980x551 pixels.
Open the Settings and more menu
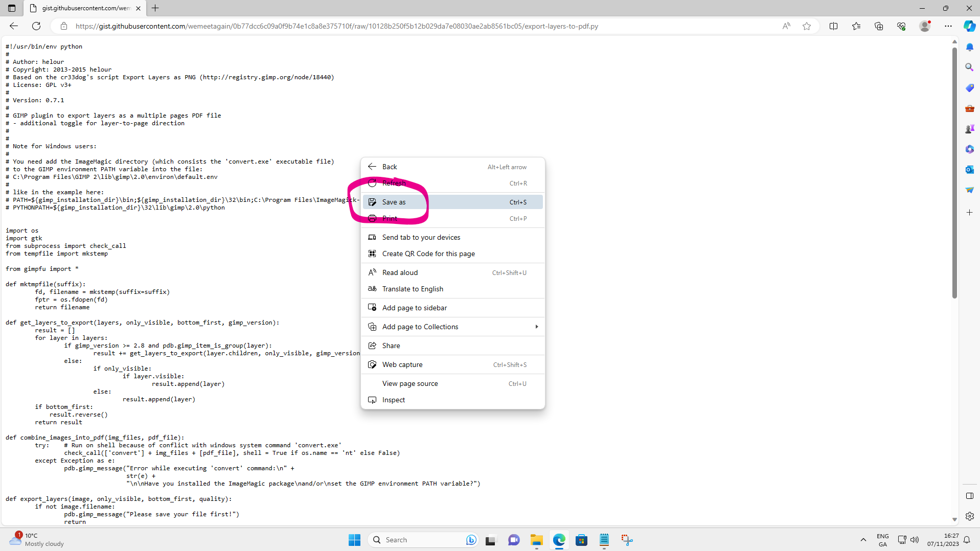(948, 26)
